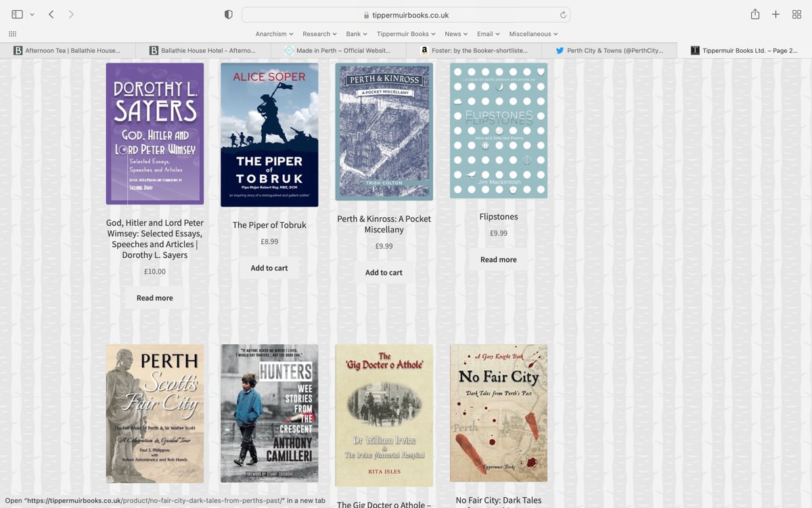Click the address bar showing tippermuirbooks.co.uk
Image resolution: width=812 pixels, height=508 pixels.
pyautogui.click(x=406, y=15)
